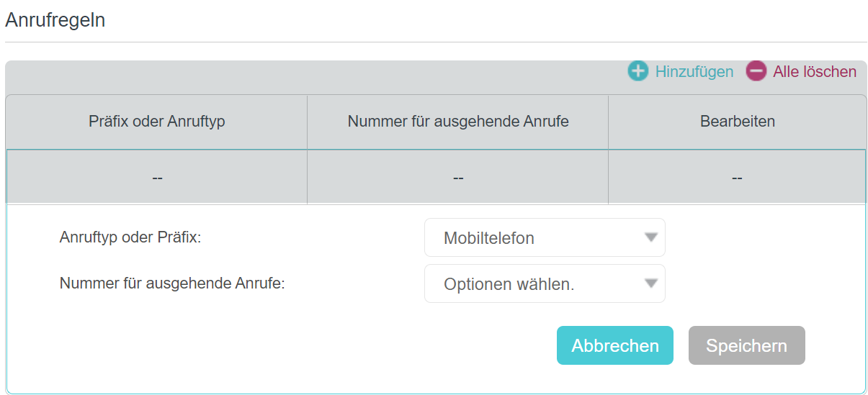Click the minus icon beside Alle löschen
The image size is (868, 395).
[x=756, y=71]
